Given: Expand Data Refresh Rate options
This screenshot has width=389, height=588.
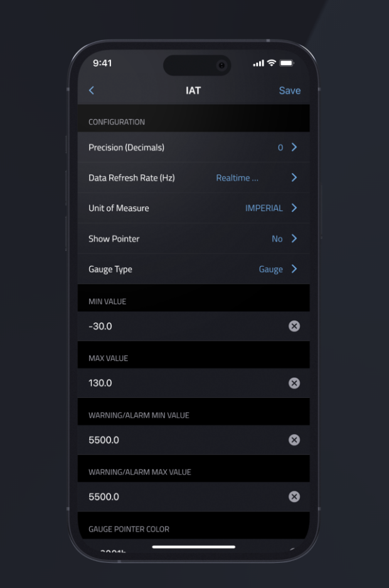Looking at the screenshot, I should pos(294,178).
